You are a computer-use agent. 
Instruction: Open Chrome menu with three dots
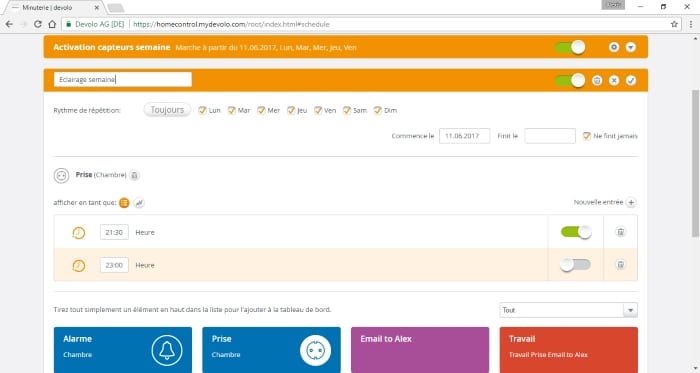[x=691, y=24]
